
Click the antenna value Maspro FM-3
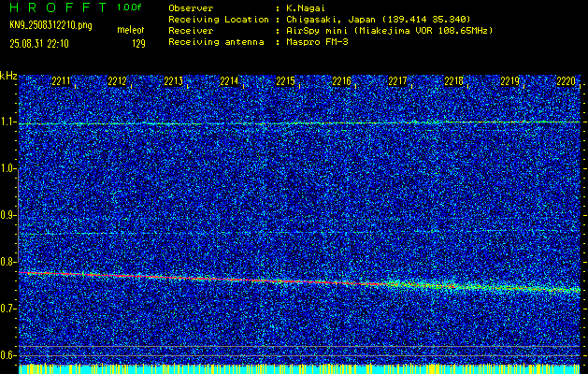click(317, 42)
